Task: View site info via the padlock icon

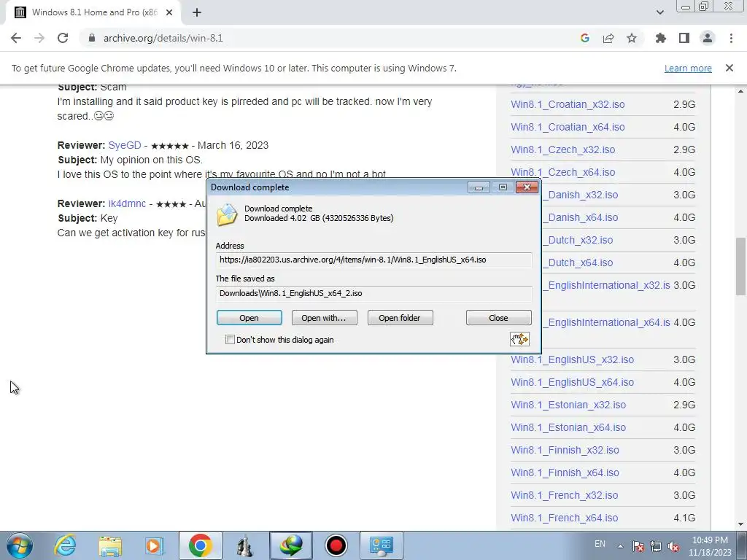Action: coord(92,38)
